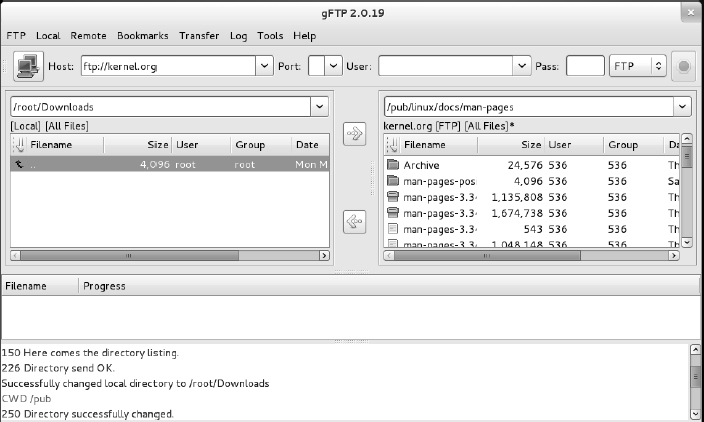The height and width of the screenshot is (422, 704).
Task: Open the Host history dropdown
Action: (x=264, y=66)
